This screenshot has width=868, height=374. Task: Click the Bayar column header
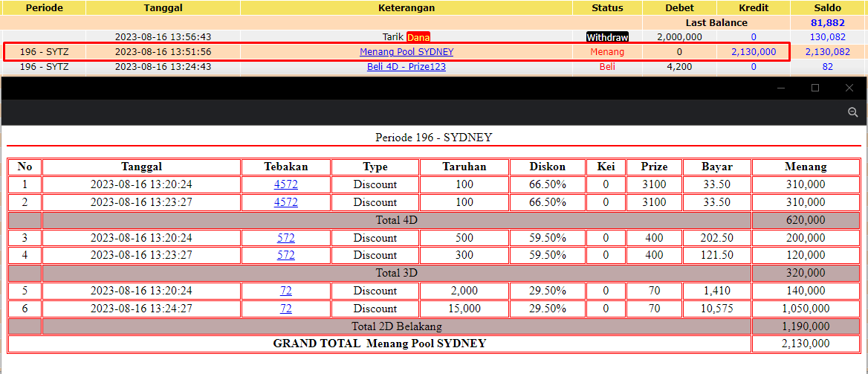point(717,167)
